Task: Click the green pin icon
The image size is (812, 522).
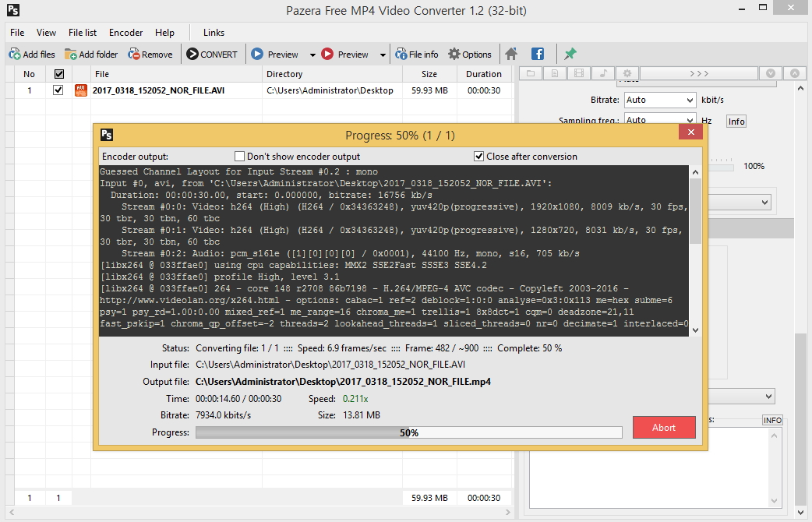Action: [x=570, y=55]
